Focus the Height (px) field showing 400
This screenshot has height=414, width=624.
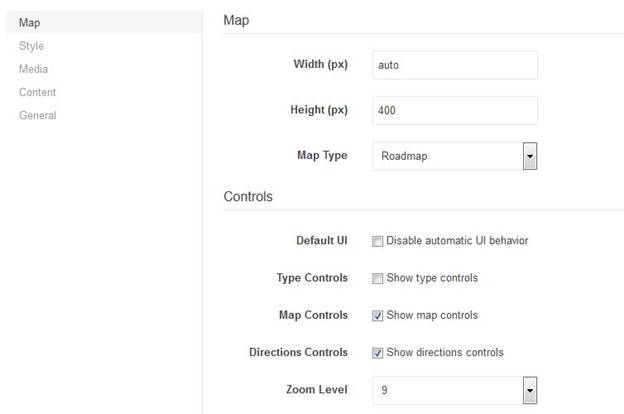pyautogui.click(x=455, y=110)
